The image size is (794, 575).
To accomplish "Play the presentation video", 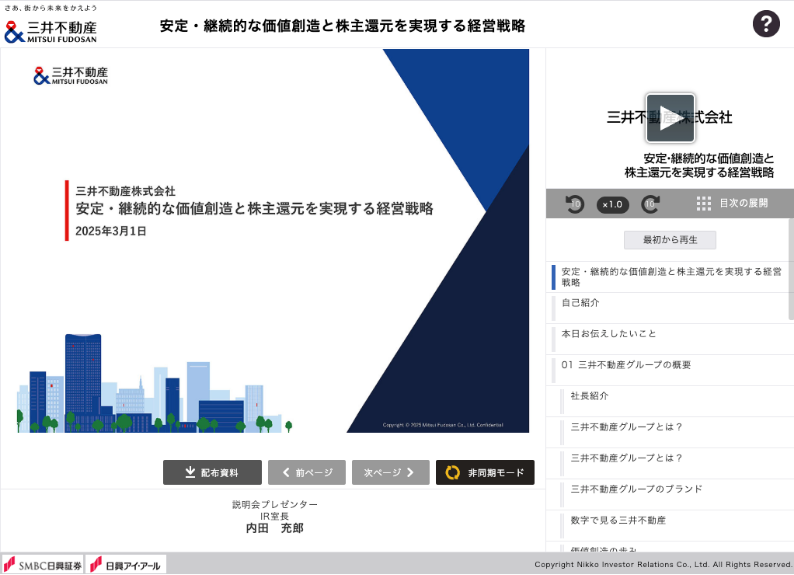I will tap(670, 118).
